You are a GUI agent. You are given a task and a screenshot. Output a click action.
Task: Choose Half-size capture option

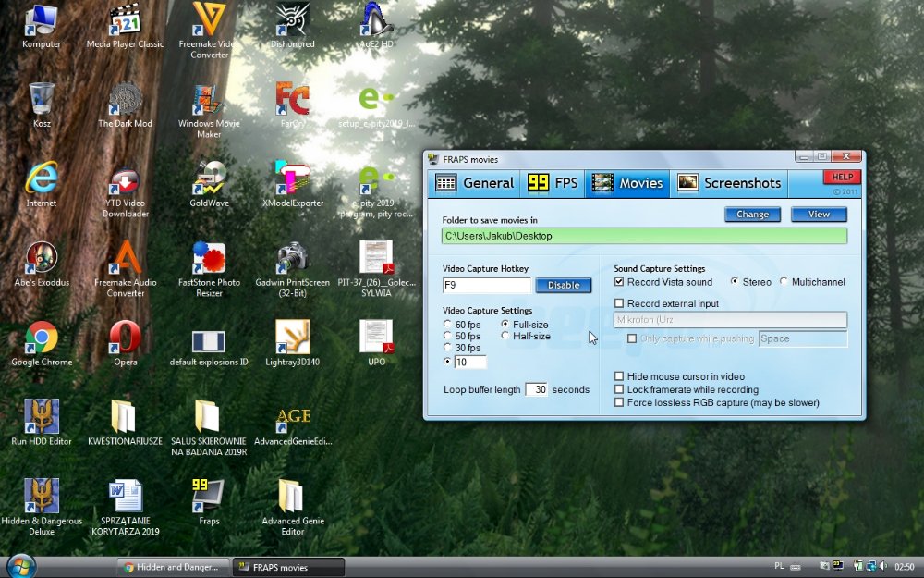point(505,336)
